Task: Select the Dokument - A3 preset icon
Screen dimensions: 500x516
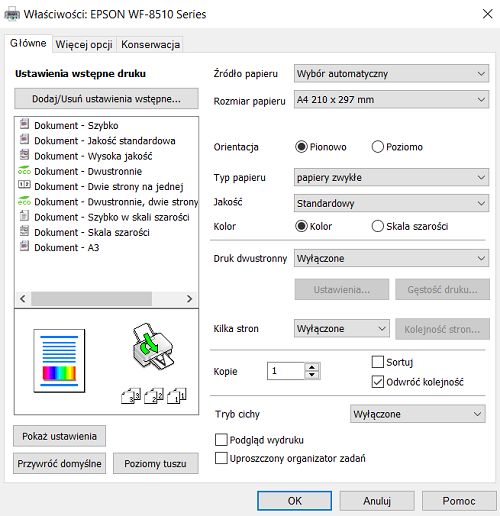Action: pos(24,246)
